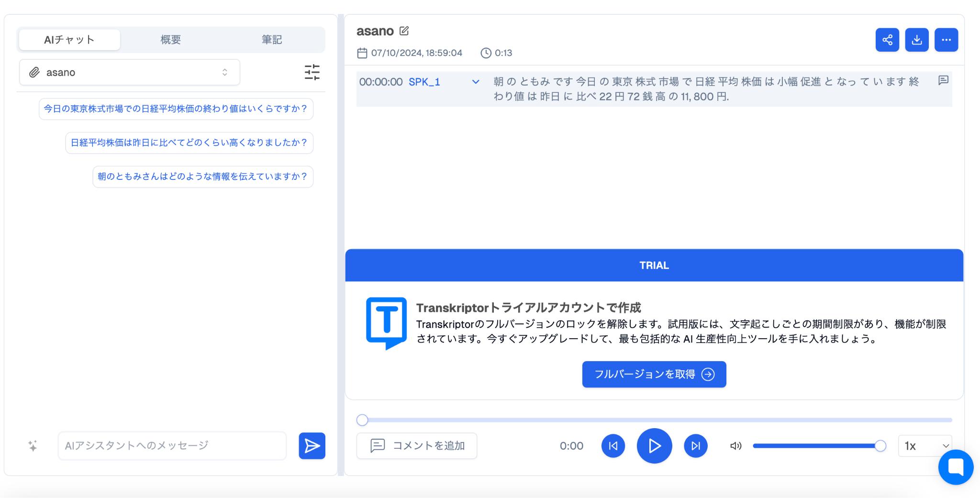Screen dimensions: 980x498
Task: Select suggestion about 日経平均株価の終わり値
Action: pos(176,109)
